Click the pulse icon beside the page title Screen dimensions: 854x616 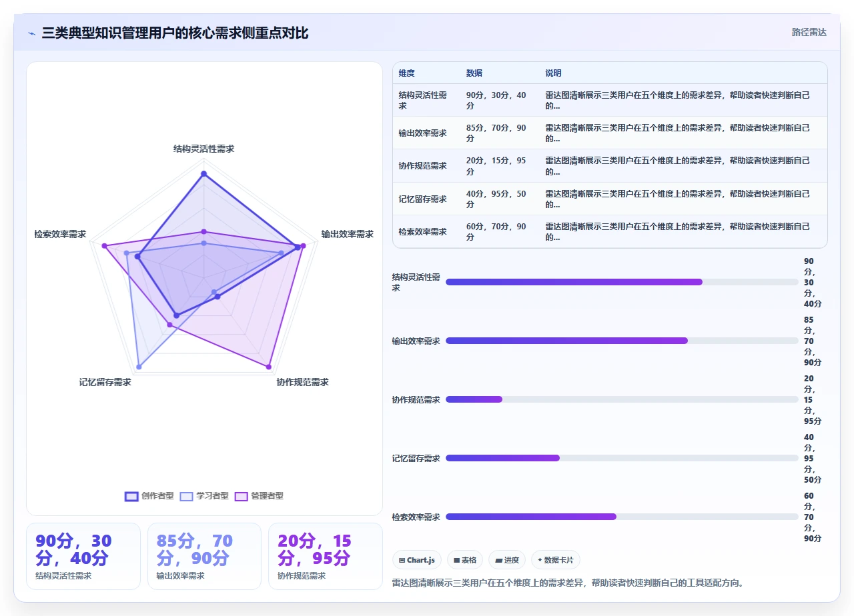click(32, 33)
